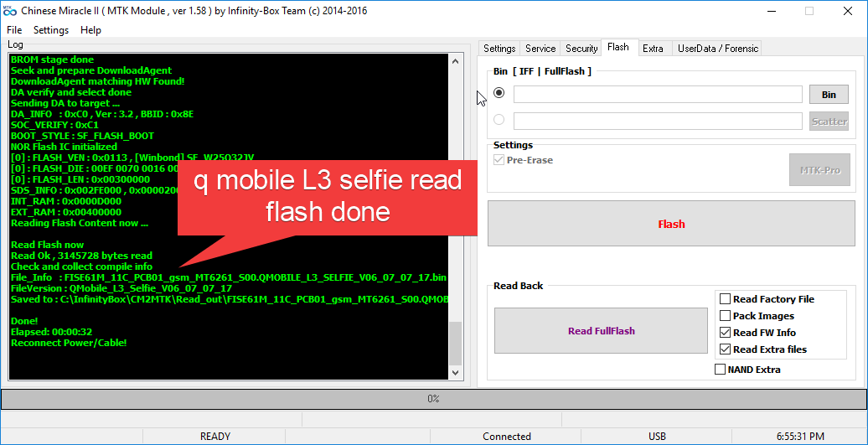Uncheck Read FW Info checkbox
This screenshot has height=445, width=868.
725,333
